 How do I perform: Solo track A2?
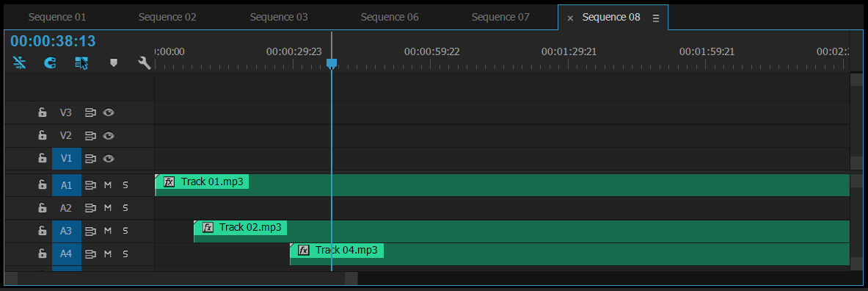[x=125, y=208]
